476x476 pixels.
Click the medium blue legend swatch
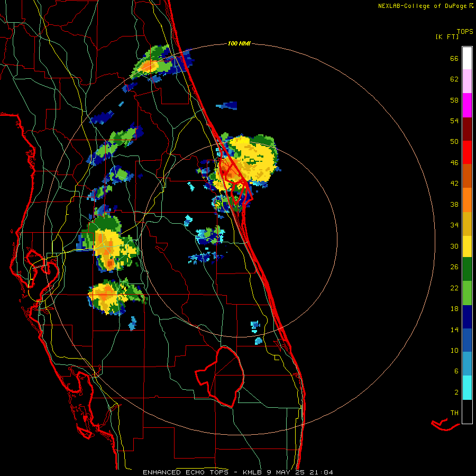pyautogui.click(x=467, y=340)
